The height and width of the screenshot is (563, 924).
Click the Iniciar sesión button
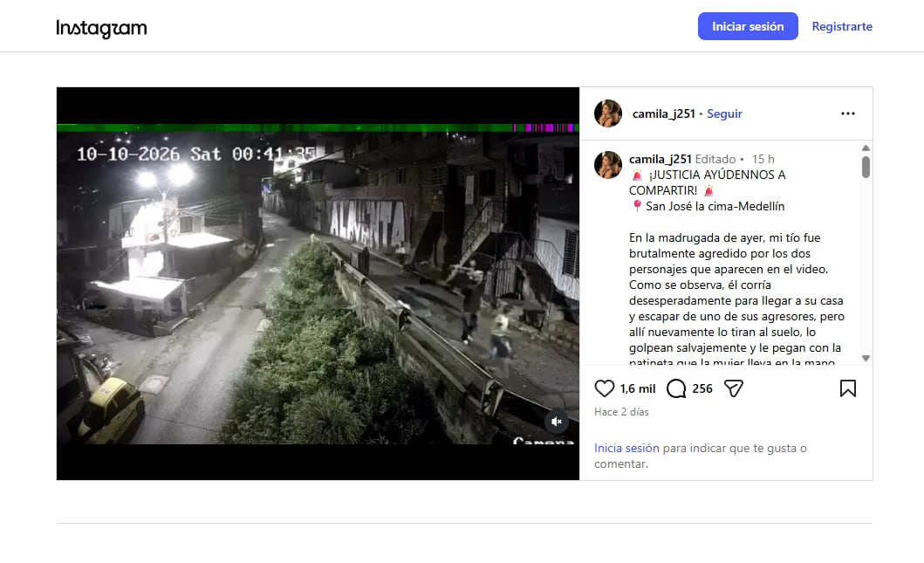(x=748, y=26)
